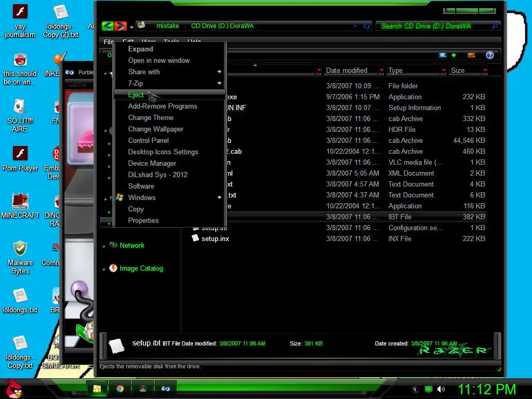The width and height of the screenshot is (532, 399).
Task: Click Network in the navigation pane
Action: (132, 245)
